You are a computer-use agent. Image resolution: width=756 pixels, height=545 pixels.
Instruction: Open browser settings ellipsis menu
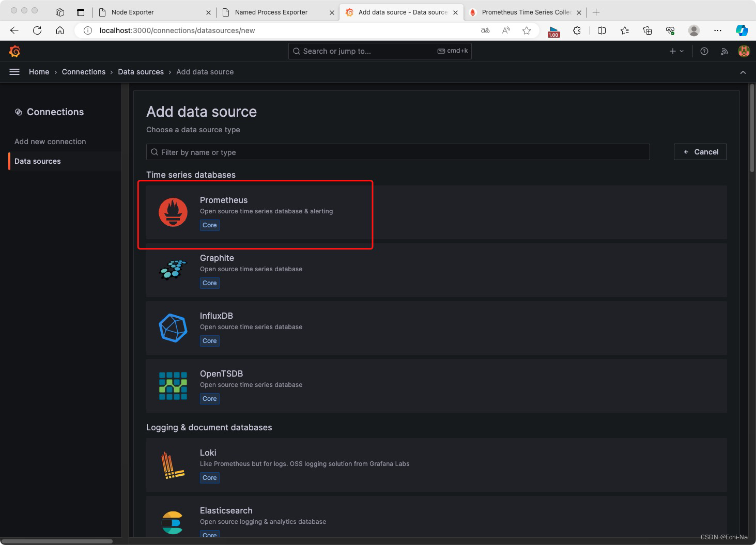pos(718,30)
